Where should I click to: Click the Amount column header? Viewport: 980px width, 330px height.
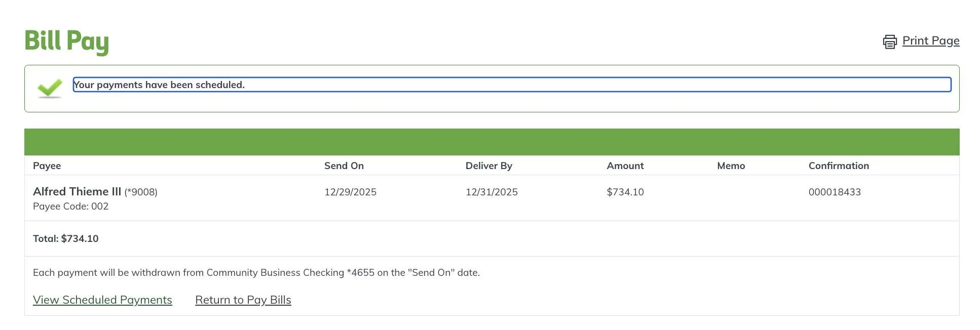[625, 166]
